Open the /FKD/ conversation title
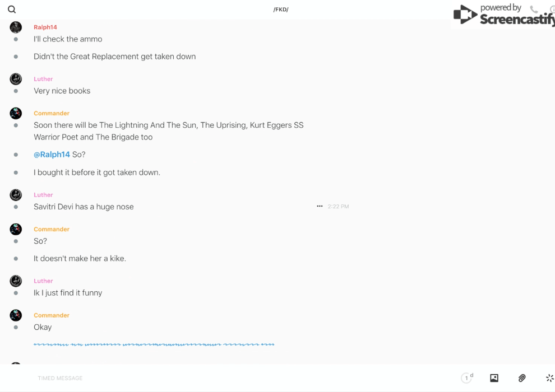The image size is (555, 392). pyautogui.click(x=281, y=10)
